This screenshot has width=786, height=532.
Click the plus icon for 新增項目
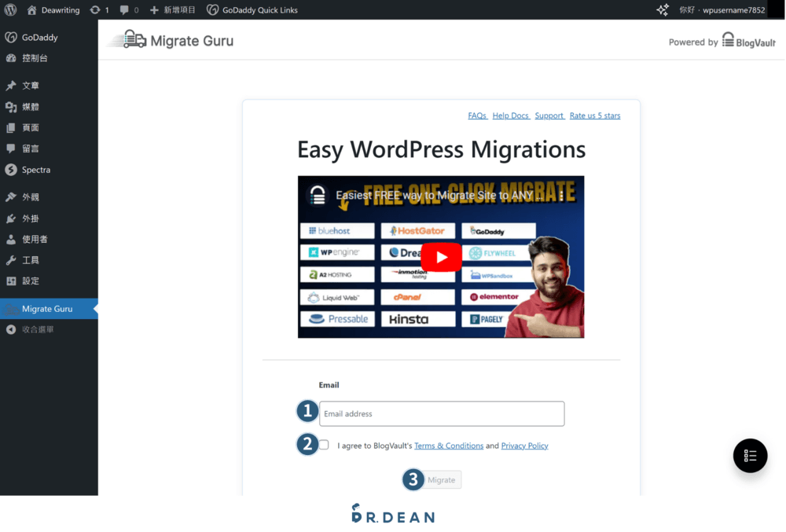click(x=154, y=9)
